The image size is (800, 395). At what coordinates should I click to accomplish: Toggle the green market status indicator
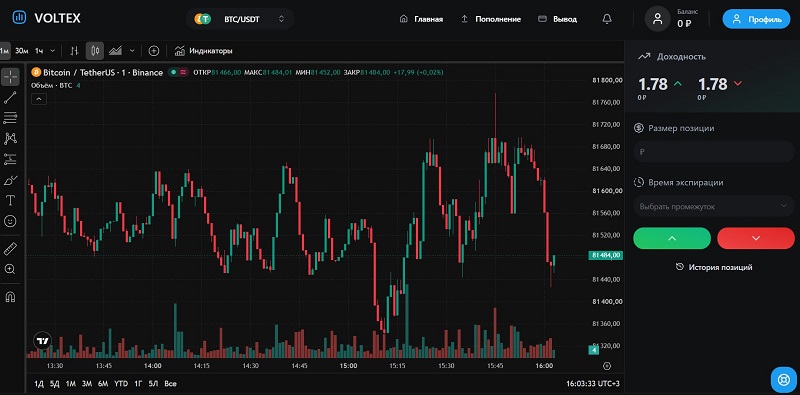tap(173, 72)
